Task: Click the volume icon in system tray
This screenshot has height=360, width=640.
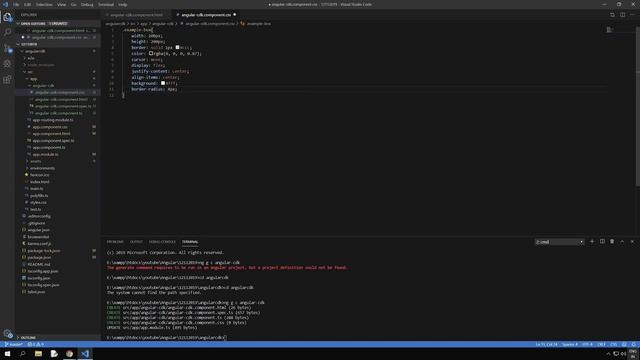Action: click(623, 354)
